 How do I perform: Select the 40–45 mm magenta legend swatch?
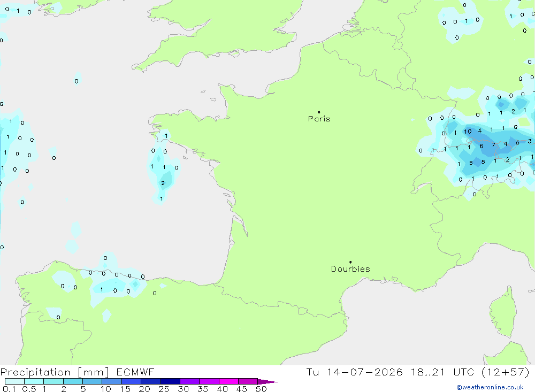pos(228,381)
